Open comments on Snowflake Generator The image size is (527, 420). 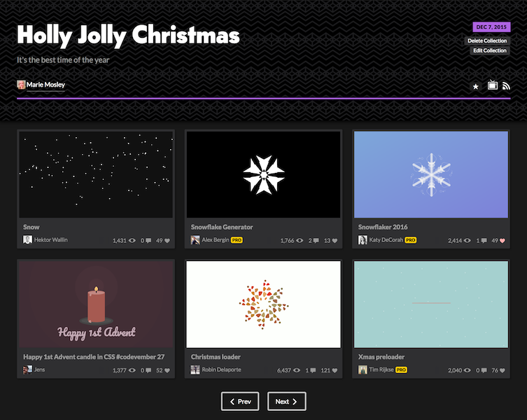(316, 240)
